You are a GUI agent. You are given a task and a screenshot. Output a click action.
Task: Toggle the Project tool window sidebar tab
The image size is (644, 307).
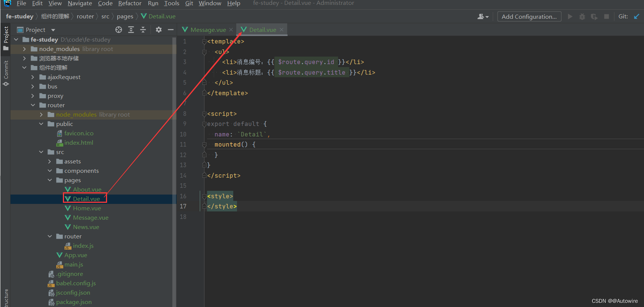[x=6, y=37]
